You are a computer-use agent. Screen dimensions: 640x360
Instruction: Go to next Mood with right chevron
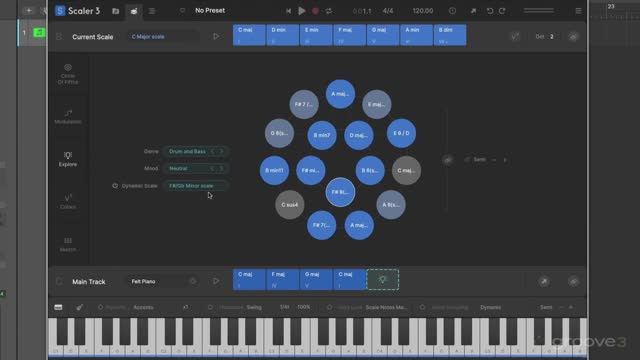pos(222,169)
